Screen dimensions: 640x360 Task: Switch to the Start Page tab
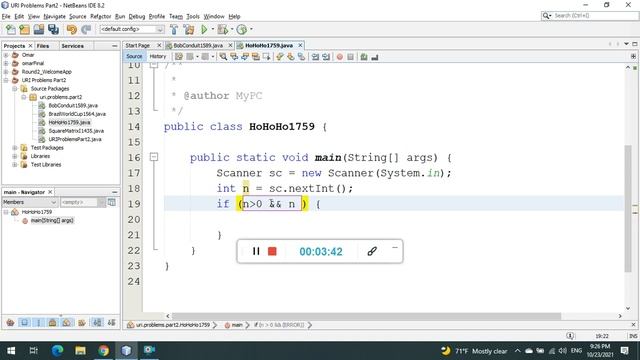pos(138,45)
